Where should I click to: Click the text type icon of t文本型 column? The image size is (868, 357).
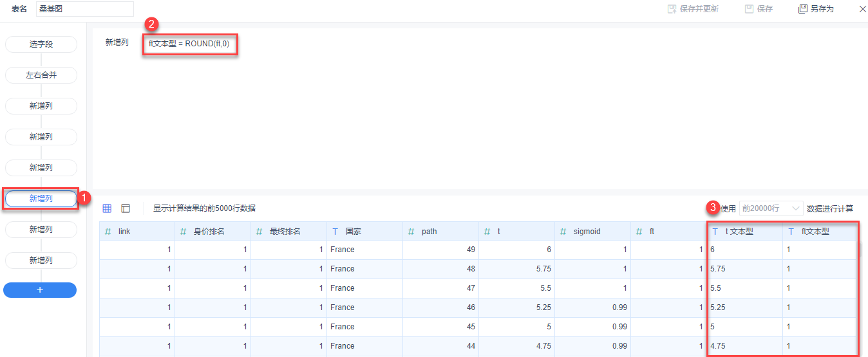tap(715, 231)
